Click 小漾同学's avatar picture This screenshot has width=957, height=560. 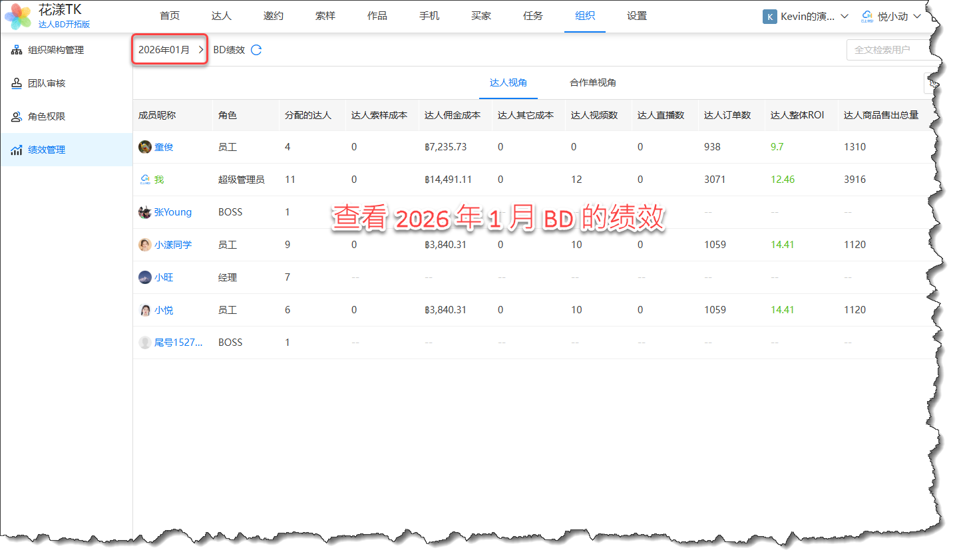[x=144, y=245]
